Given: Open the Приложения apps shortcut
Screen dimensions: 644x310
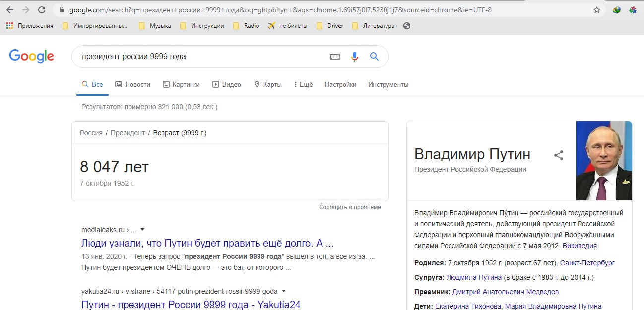Looking at the screenshot, I should [30, 26].
